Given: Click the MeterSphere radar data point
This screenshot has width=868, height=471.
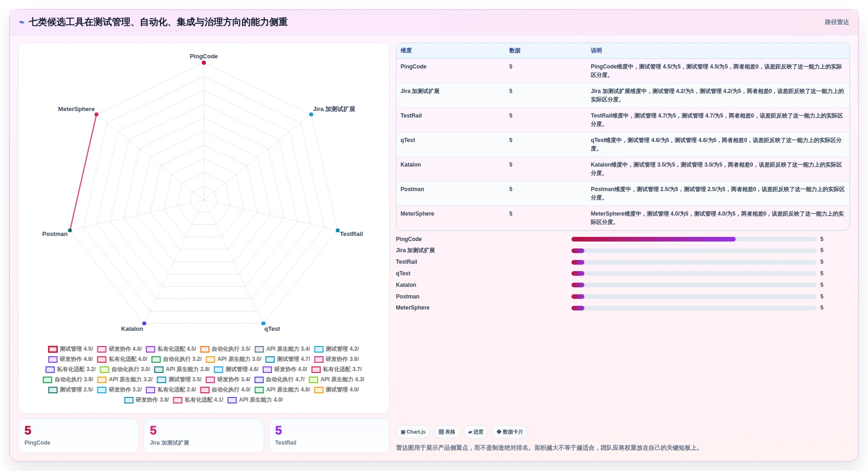Looking at the screenshot, I should 96,114.
